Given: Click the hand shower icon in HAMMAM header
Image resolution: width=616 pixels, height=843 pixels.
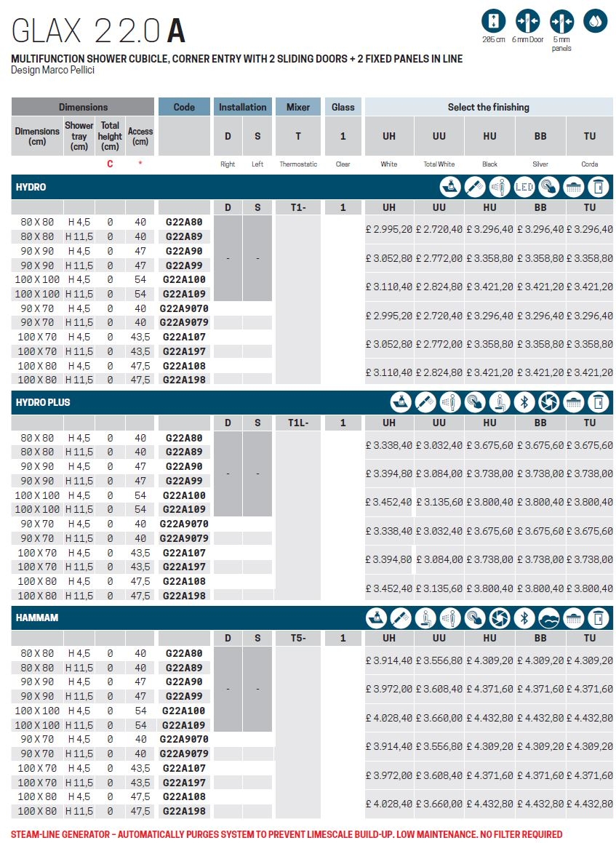Looking at the screenshot, I should (400, 618).
